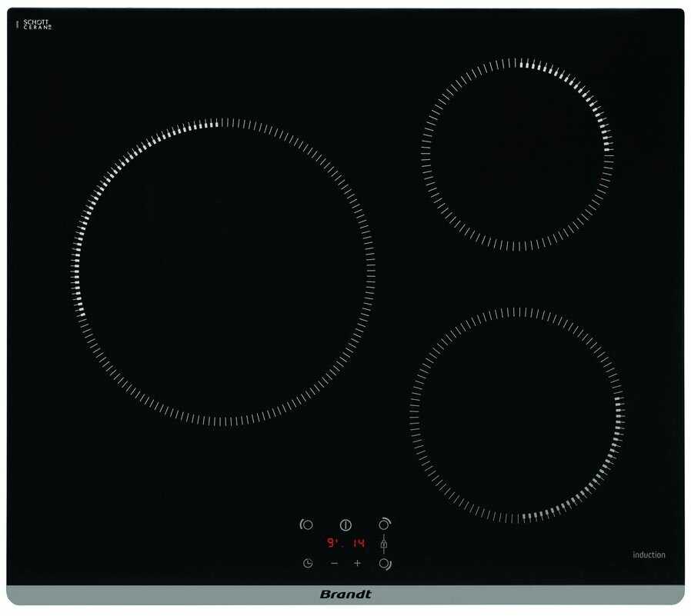Screen dimensions: 691x616
Task: Click the grey trim strip left of Brandt
Action: click(x=154, y=594)
